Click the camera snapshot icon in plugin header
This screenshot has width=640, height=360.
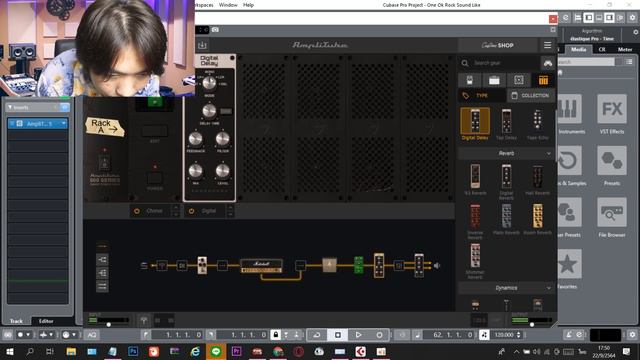[x=215, y=30]
